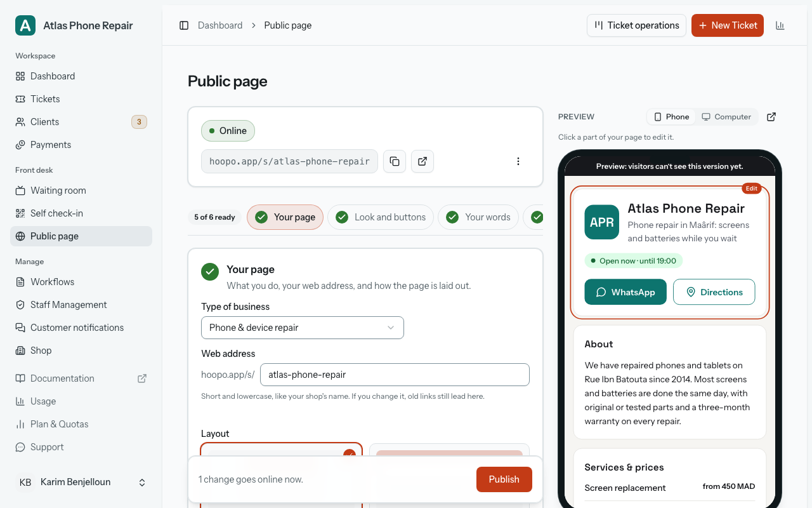Open the Waiting room page
812x508 pixels.
pos(81,190)
